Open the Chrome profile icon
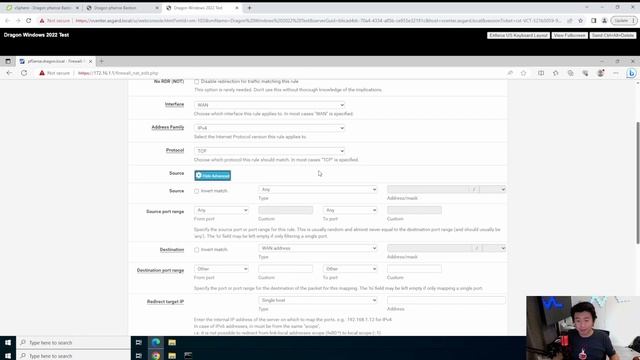This screenshot has height=360, width=640. [604, 20]
